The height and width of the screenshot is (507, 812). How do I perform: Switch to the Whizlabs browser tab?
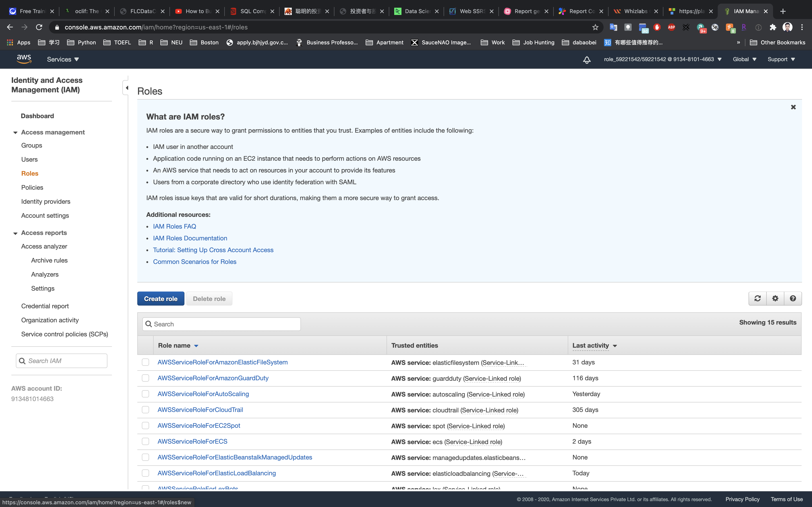click(x=635, y=11)
